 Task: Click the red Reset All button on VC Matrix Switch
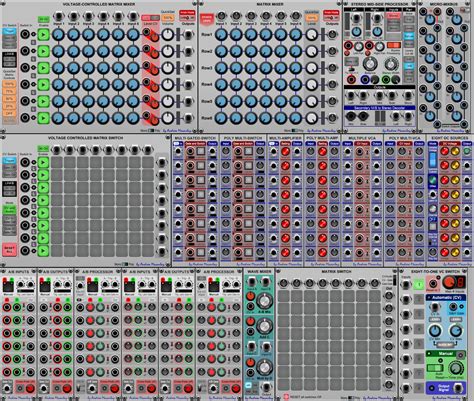tap(9, 249)
